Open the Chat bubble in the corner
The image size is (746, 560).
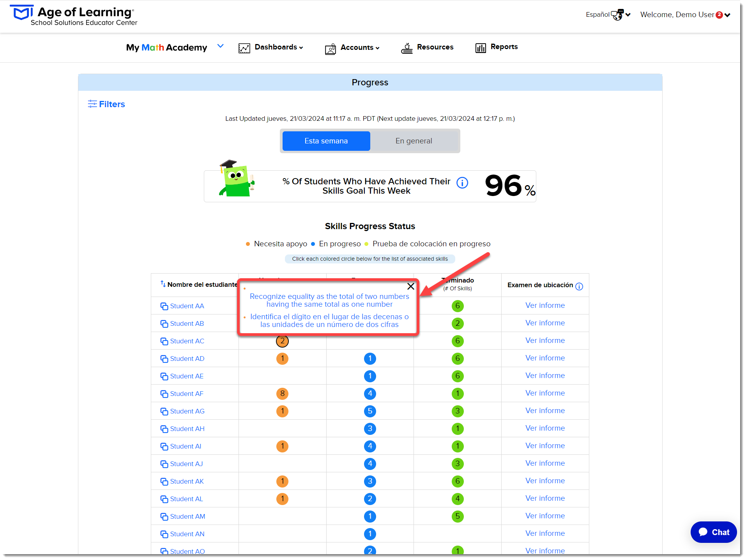[x=713, y=532]
